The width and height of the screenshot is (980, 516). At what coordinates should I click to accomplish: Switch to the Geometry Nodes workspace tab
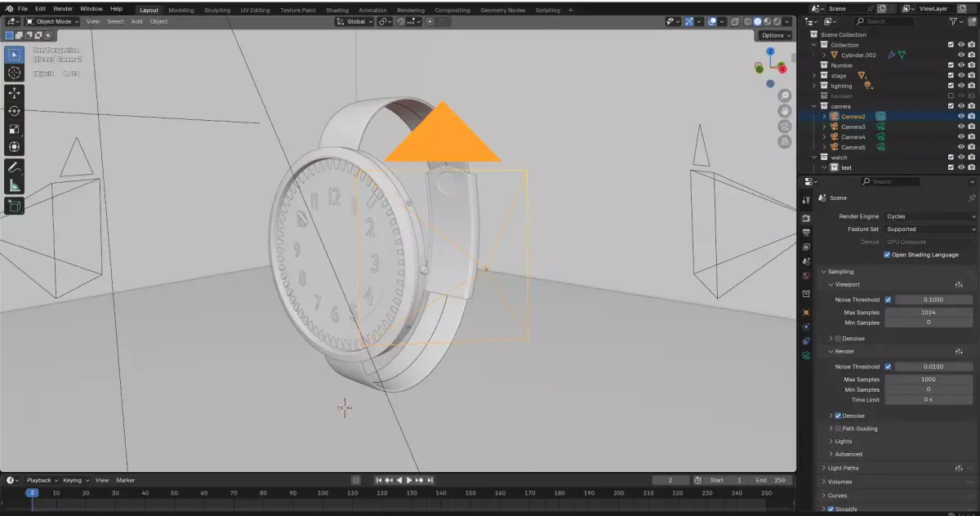click(x=503, y=10)
